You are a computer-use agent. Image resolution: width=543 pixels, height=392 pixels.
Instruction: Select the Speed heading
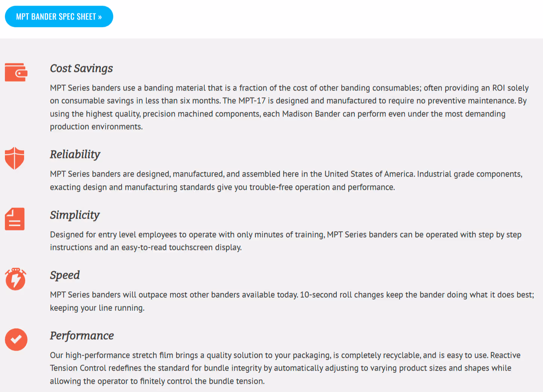(64, 275)
